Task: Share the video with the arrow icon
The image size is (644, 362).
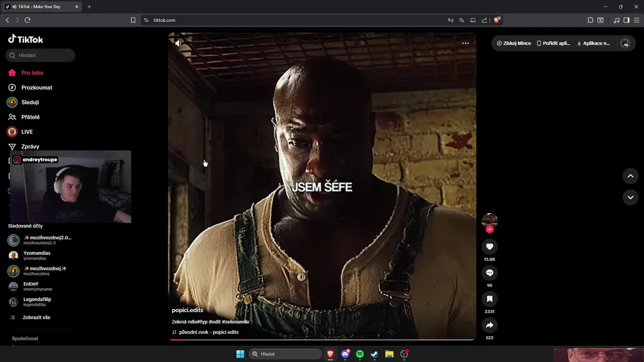Action: (x=490, y=325)
